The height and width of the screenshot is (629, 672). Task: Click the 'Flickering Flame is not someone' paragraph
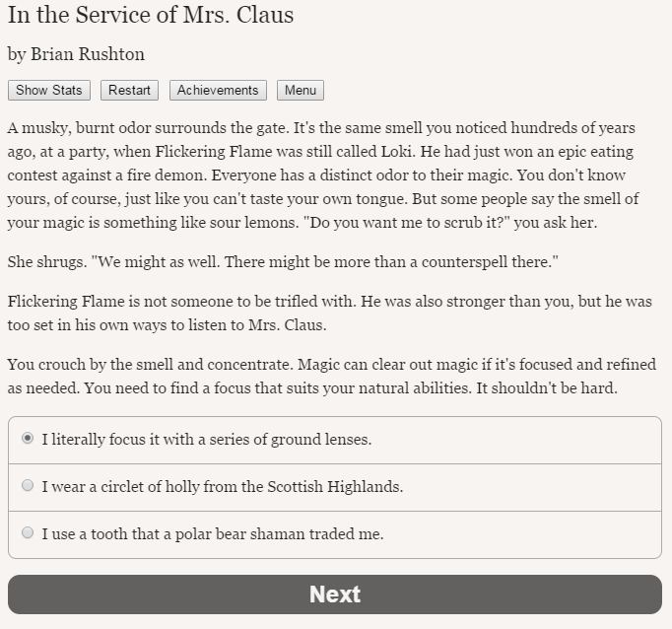pos(330,313)
